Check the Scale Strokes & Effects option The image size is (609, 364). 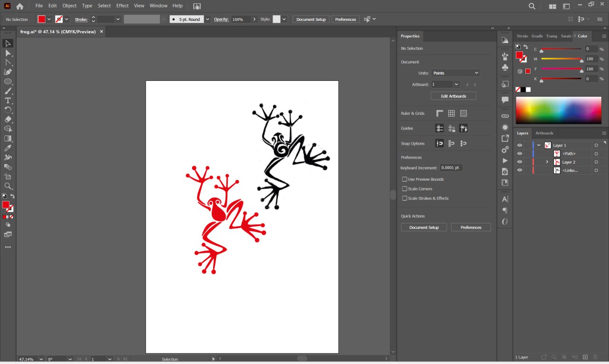404,198
